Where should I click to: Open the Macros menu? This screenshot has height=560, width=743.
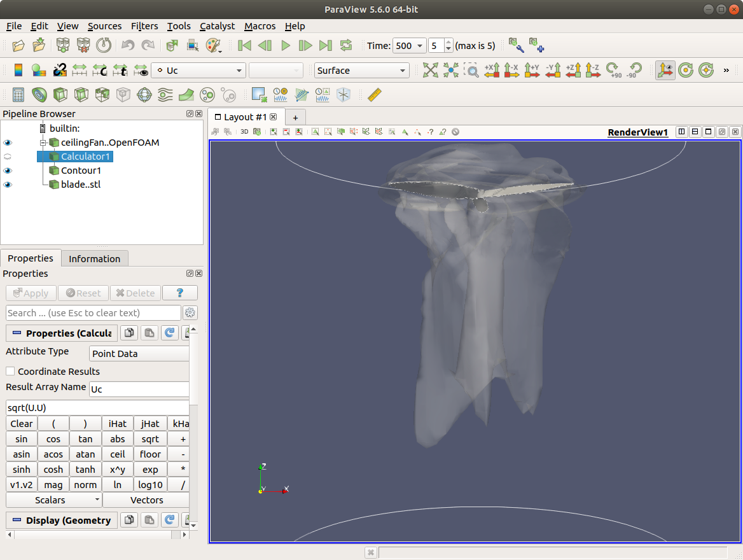(260, 26)
